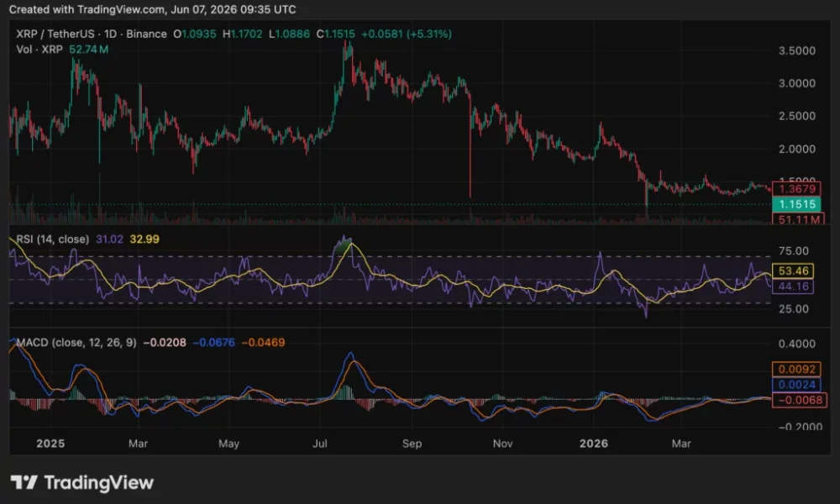Select the low value L1.0886

289,34
